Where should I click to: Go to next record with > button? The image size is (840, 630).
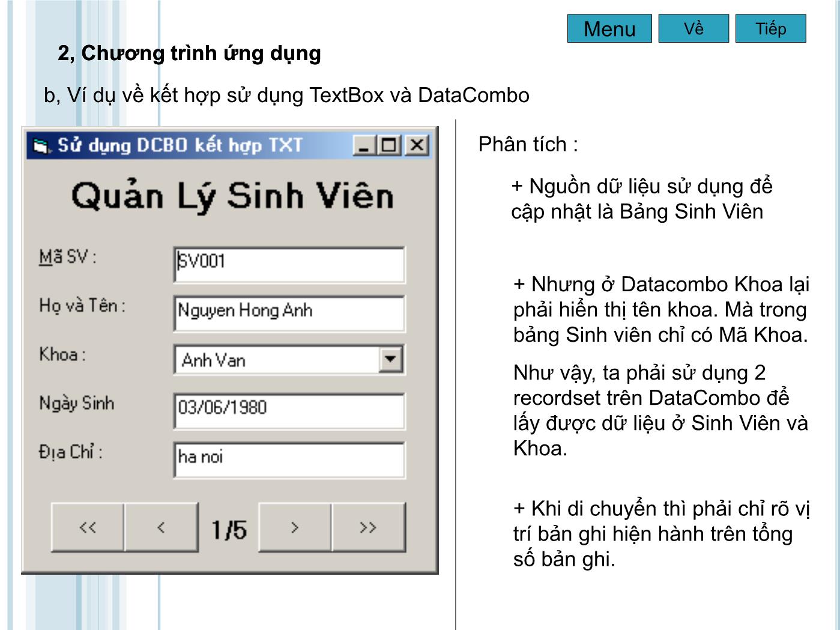[x=295, y=527]
